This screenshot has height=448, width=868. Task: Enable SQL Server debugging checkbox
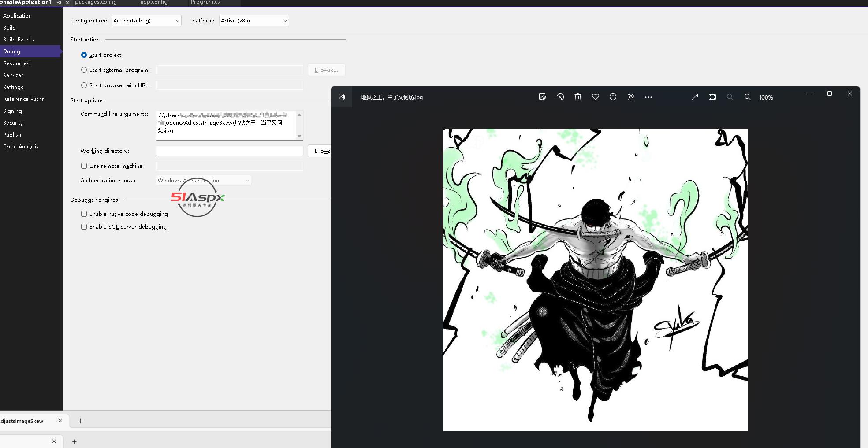tap(84, 227)
